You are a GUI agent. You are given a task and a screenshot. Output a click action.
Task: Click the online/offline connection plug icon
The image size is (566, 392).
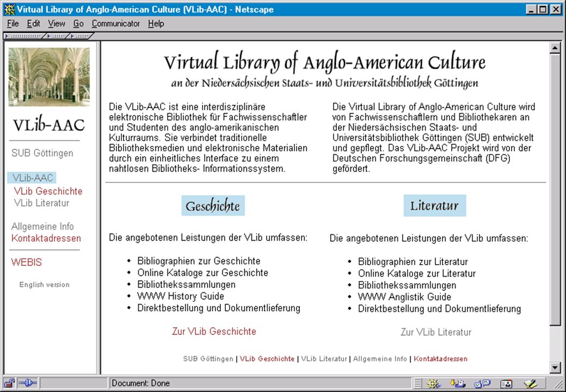tap(28, 383)
